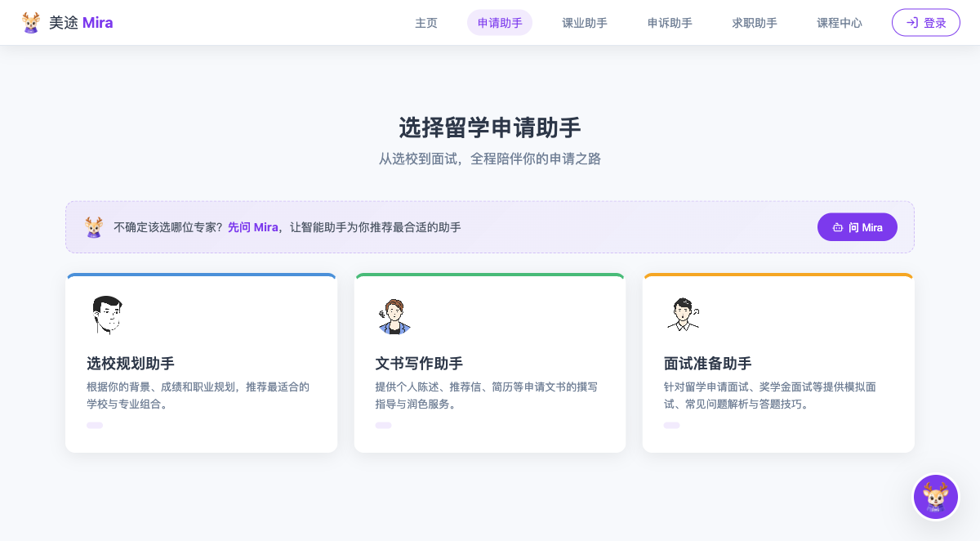The height and width of the screenshot is (541, 980).
Task: Click the small tag pill under 面试准备助手
Action: pyautogui.click(x=671, y=425)
